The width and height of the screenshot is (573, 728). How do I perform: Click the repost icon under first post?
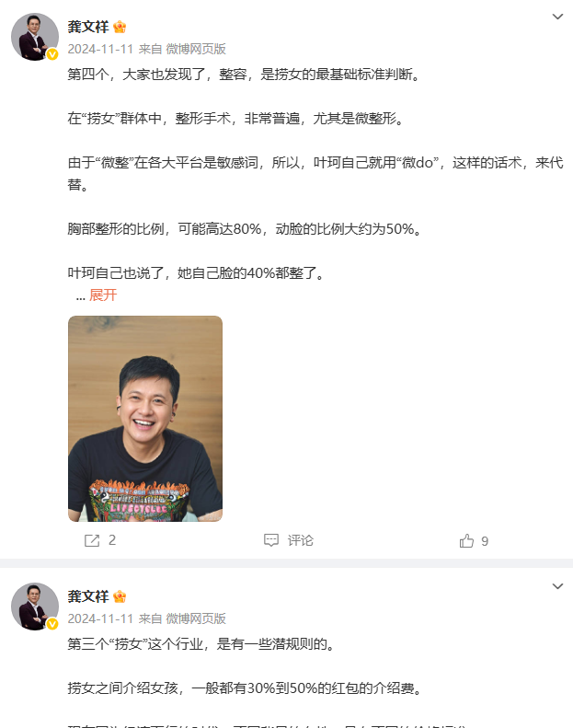tap(92, 540)
